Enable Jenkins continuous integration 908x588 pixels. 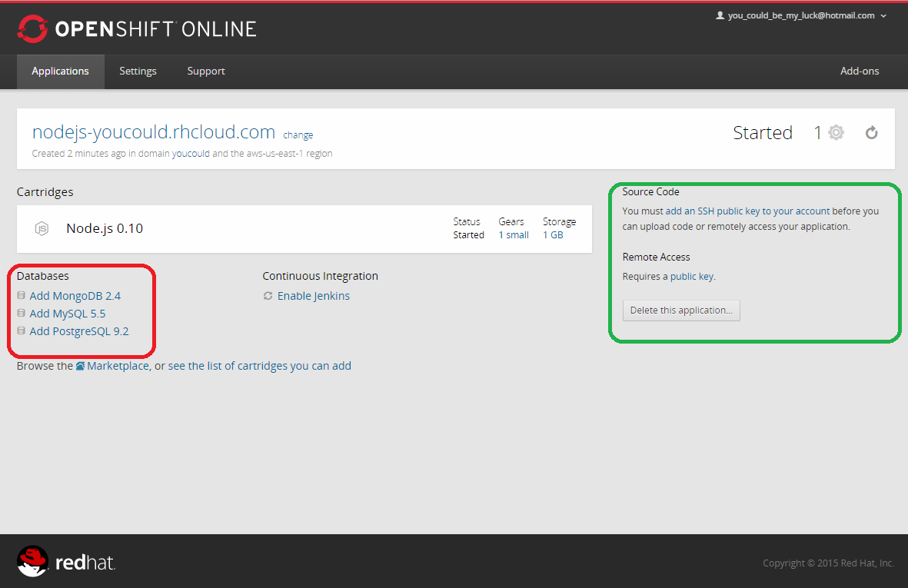[x=313, y=296]
